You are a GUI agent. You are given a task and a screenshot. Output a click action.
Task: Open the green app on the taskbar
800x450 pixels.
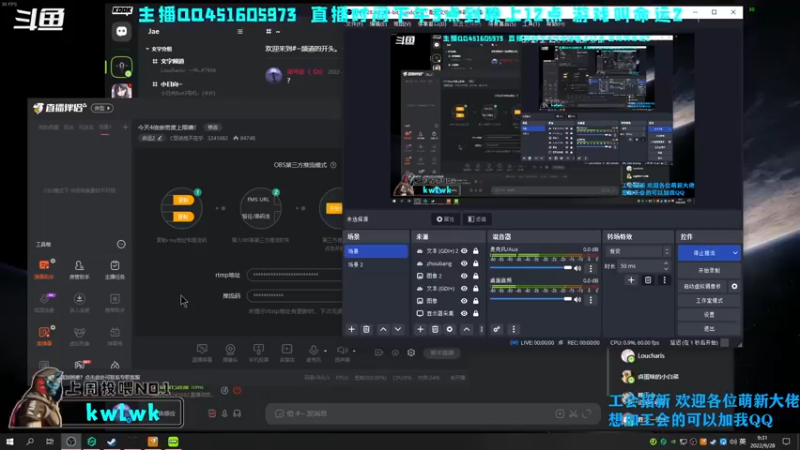click(173, 441)
